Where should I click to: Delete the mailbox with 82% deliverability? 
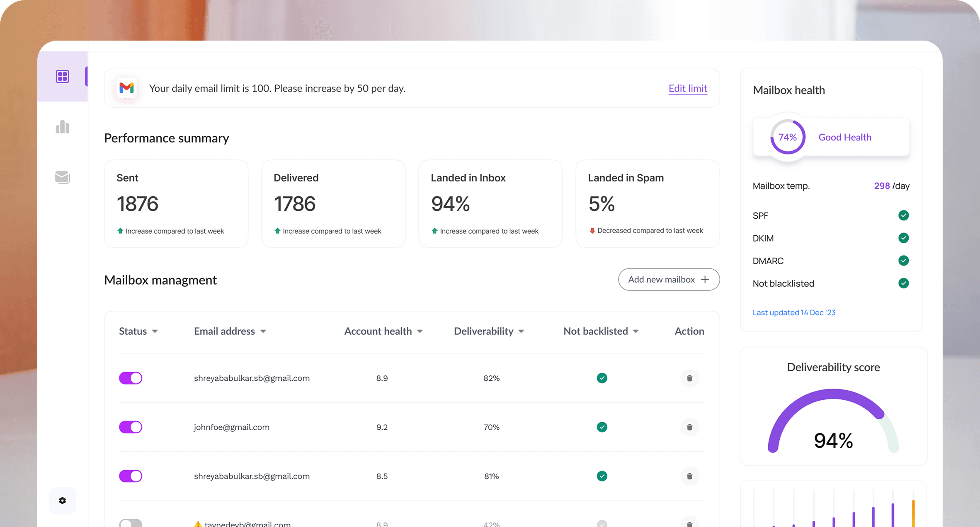[690, 378]
